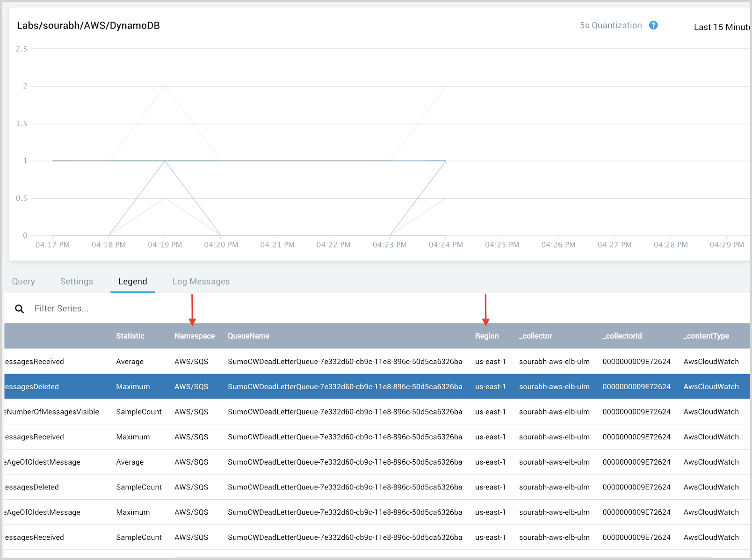
Task: Click the _contentType column header
Action: pos(706,336)
